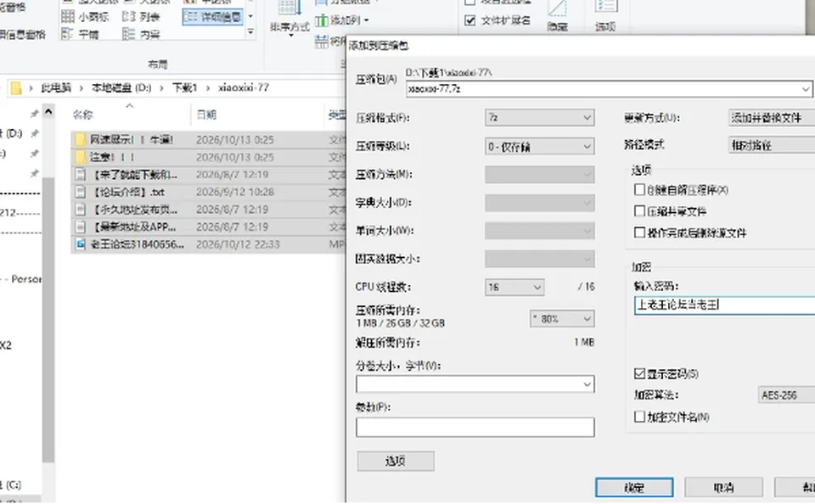
Task: Expand the CPU 线程数 dropdown showing 16
Action: (x=514, y=287)
